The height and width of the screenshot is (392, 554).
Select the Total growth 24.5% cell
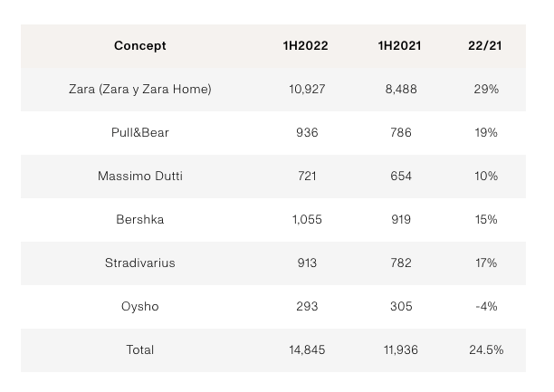[485, 350]
